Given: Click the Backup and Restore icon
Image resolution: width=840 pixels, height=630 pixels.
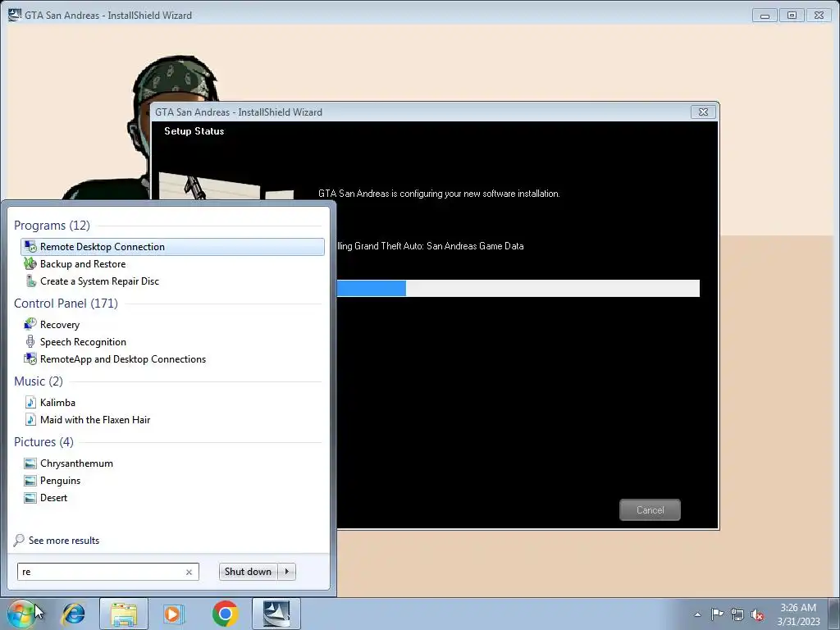Looking at the screenshot, I should tap(30, 264).
